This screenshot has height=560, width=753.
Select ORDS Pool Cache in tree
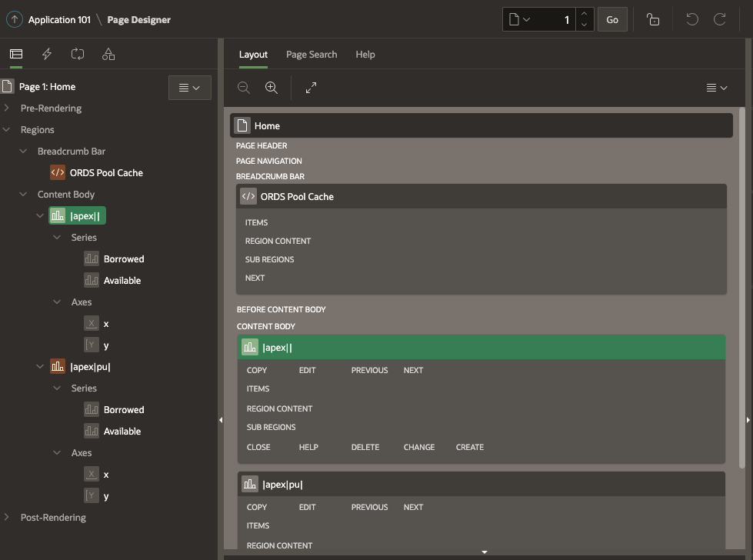click(106, 173)
